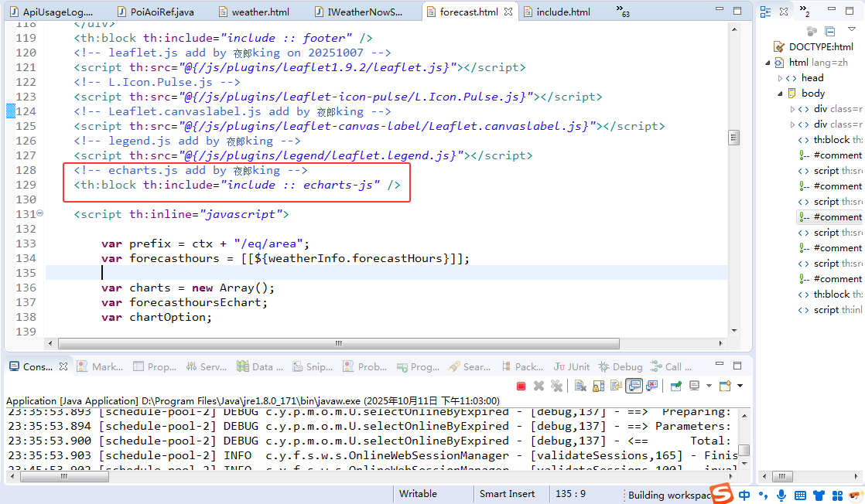
Task: Open the Search view tab
Action: (x=470, y=366)
